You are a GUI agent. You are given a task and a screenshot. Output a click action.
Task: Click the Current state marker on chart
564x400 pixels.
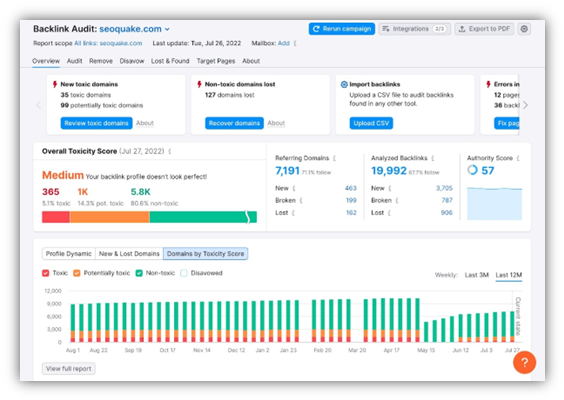point(518,316)
